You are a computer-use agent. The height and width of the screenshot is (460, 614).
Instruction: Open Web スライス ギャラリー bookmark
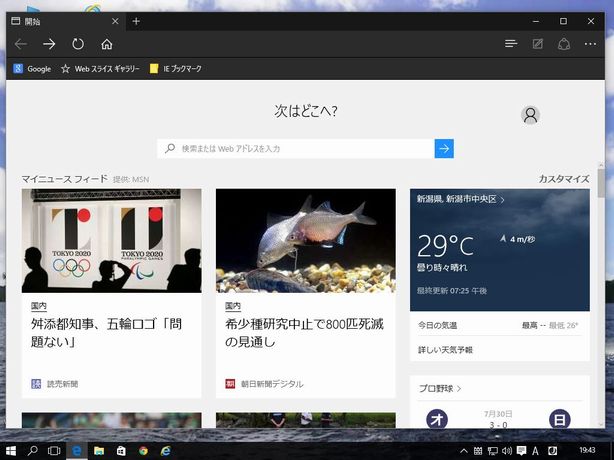pos(101,69)
